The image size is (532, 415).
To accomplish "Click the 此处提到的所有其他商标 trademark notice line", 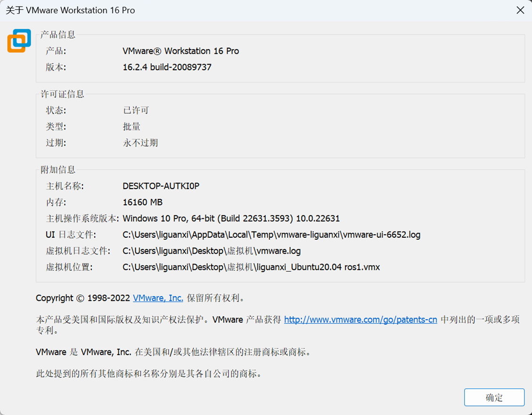I will tap(149, 373).
